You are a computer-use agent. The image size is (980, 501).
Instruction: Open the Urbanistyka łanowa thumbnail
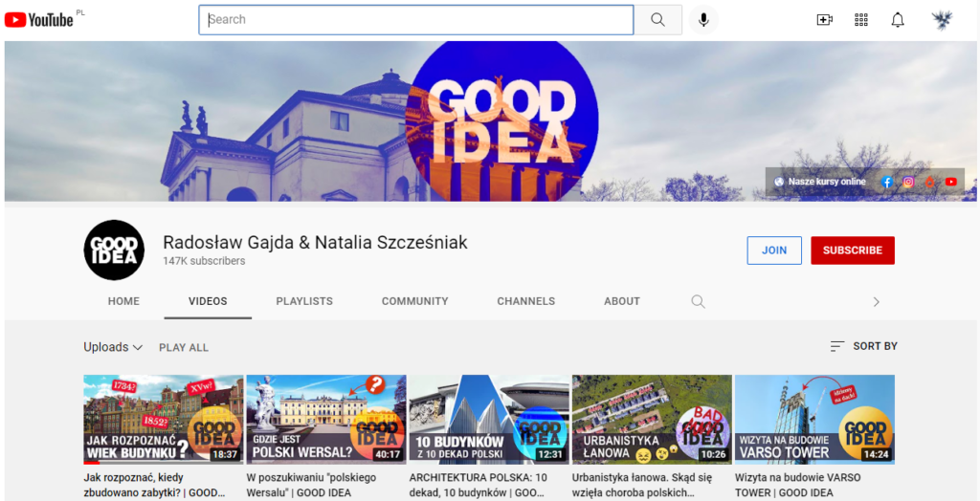pyautogui.click(x=652, y=420)
